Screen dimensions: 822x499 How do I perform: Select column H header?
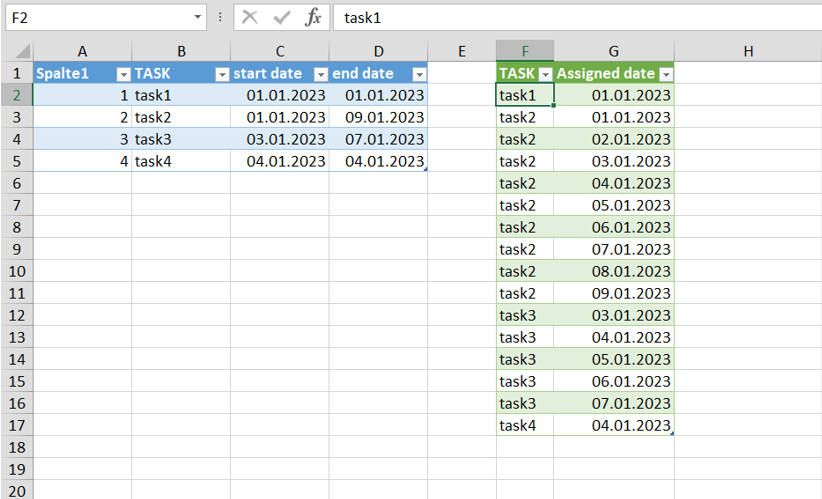tap(748, 51)
